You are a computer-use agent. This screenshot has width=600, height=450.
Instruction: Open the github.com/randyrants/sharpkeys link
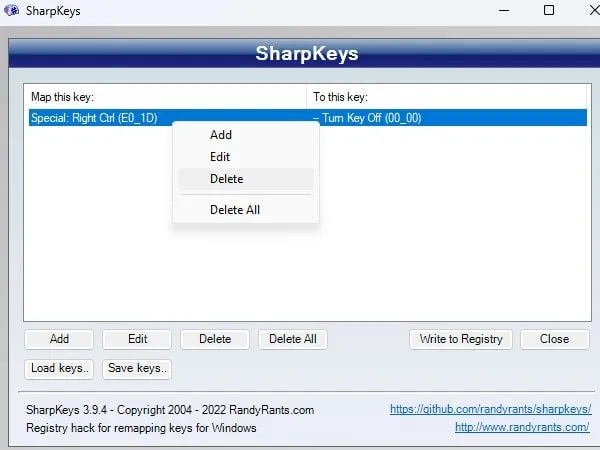coord(491,409)
